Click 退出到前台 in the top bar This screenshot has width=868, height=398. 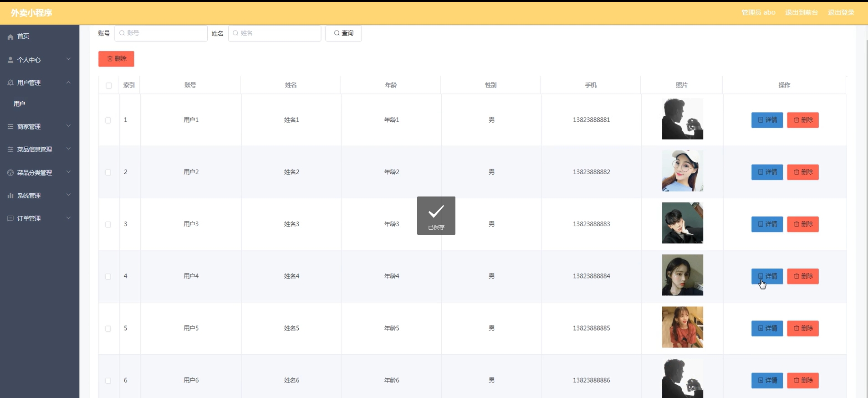pyautogui.click(x=802, y=13)
